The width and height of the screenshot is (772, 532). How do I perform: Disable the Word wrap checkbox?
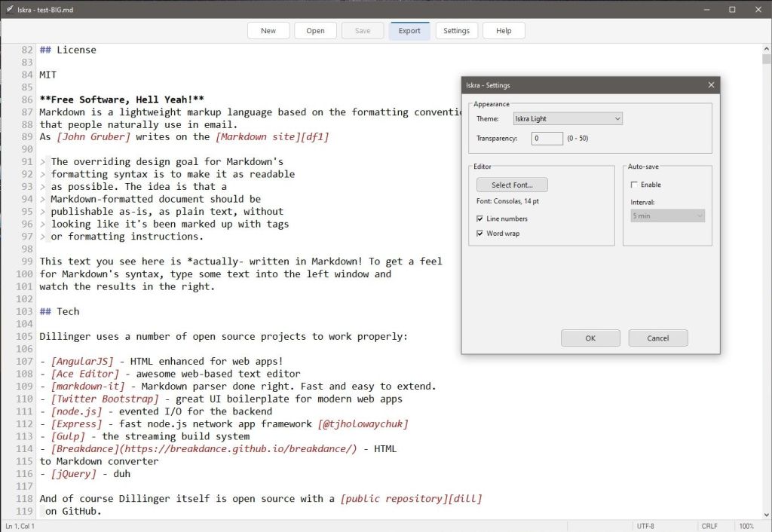[x=480, y=234]
